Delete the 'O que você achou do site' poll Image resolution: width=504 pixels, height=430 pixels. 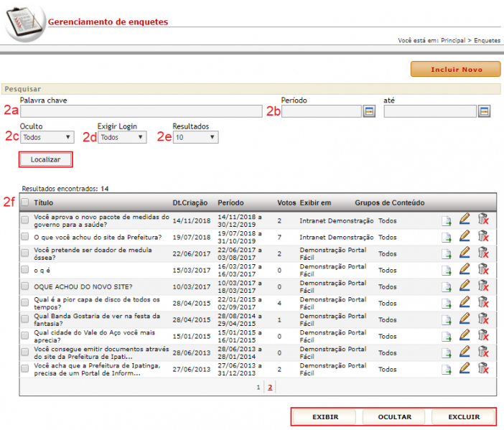[483, 235]
